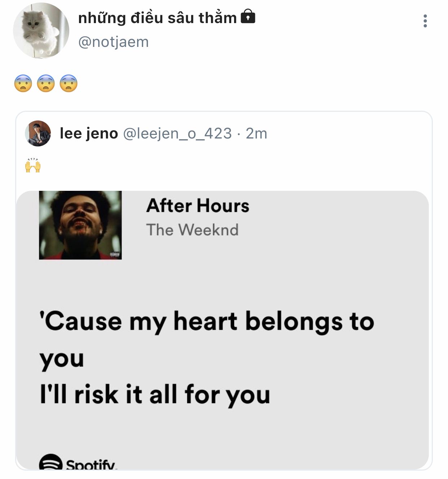Click the first fearful face emoji
The height and width of the screenshot is (479, 448).
point(23,83)
